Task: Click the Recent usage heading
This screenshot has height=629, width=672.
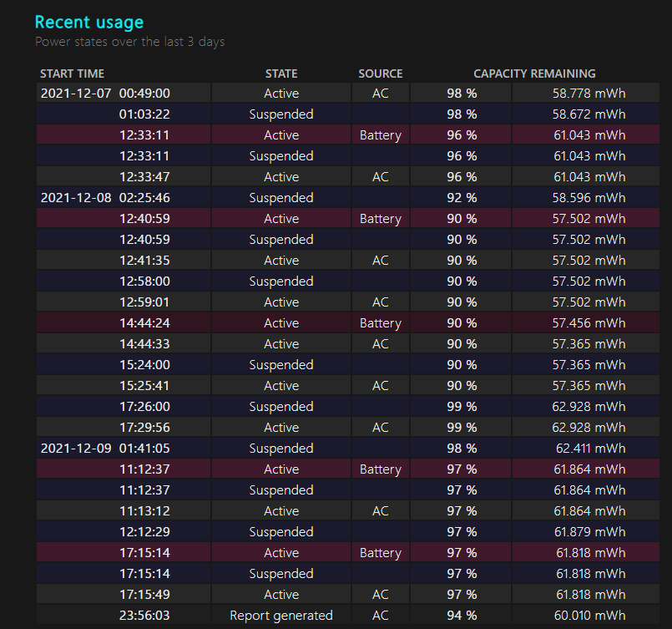Action: 89,23
